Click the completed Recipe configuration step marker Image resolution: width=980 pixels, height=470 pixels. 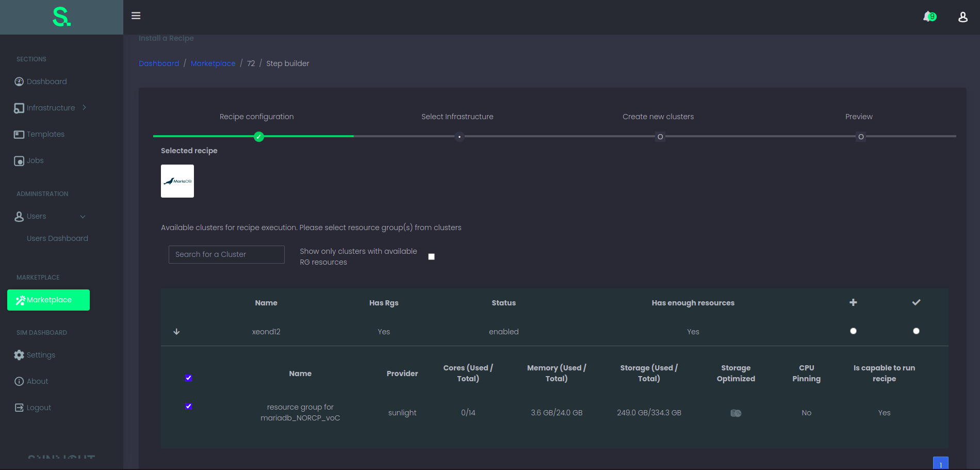259,137
